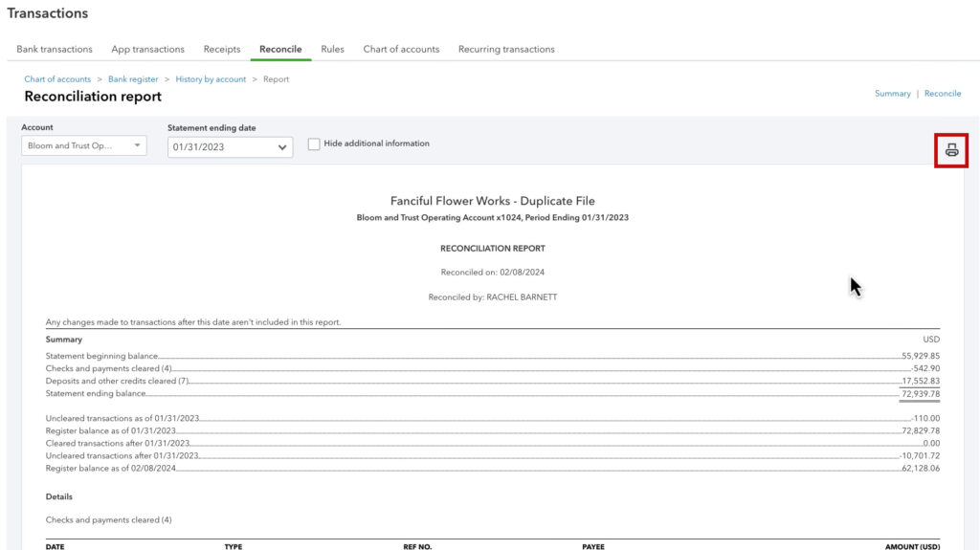980x550 pixels.
Task: Check Hide additional information box
Action: (x=314, y=144)
